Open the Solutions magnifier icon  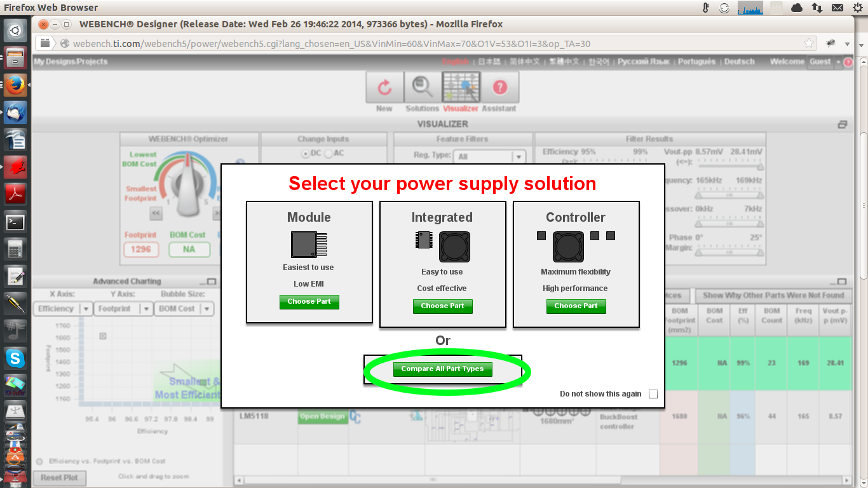422,87
